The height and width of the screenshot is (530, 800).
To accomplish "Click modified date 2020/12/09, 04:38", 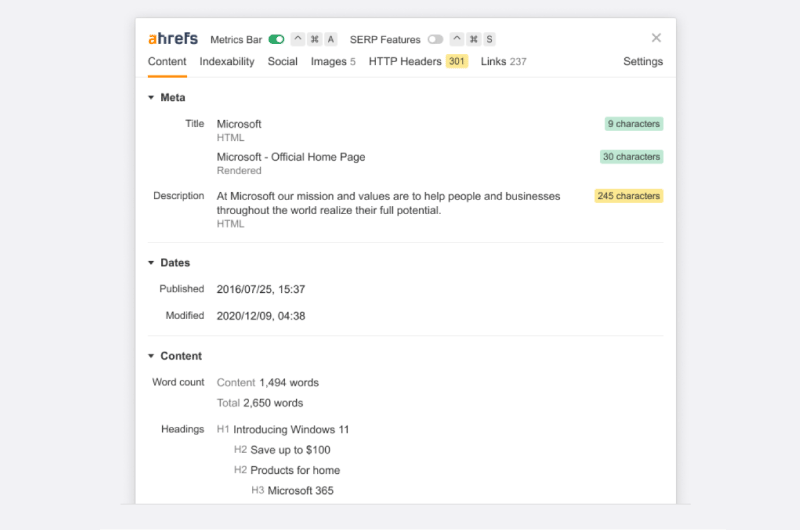I will coord(261,316).
